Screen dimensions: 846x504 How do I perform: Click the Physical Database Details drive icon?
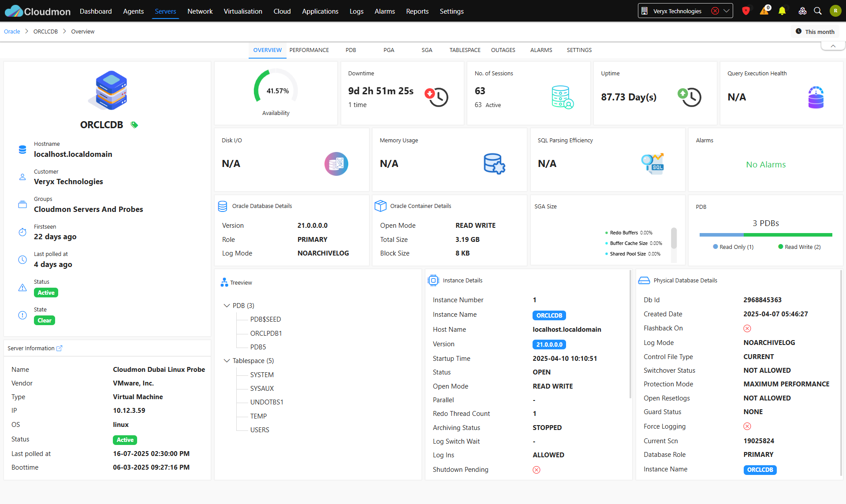coord(644,280)
